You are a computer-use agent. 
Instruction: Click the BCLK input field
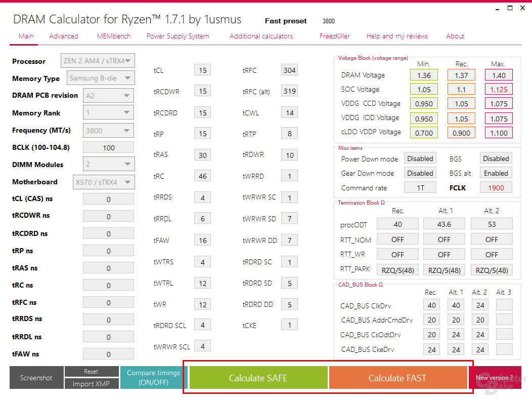109,147
